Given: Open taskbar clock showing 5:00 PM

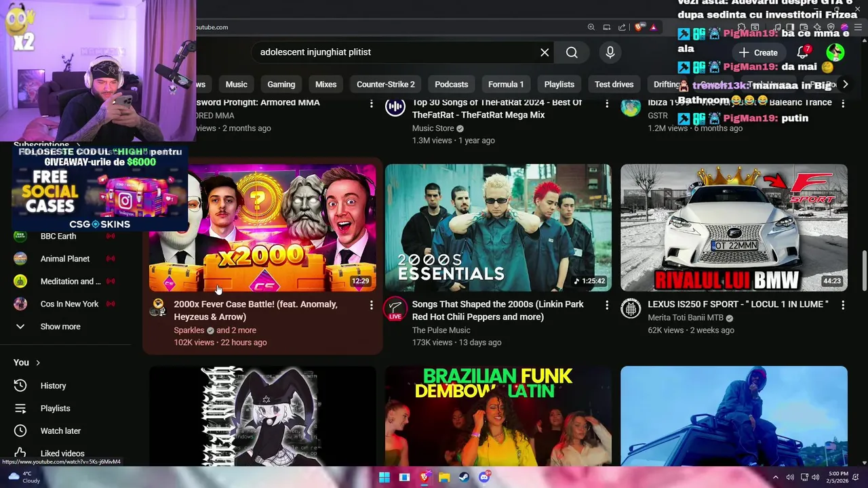Looking at the screenshot, I should 837,477.
